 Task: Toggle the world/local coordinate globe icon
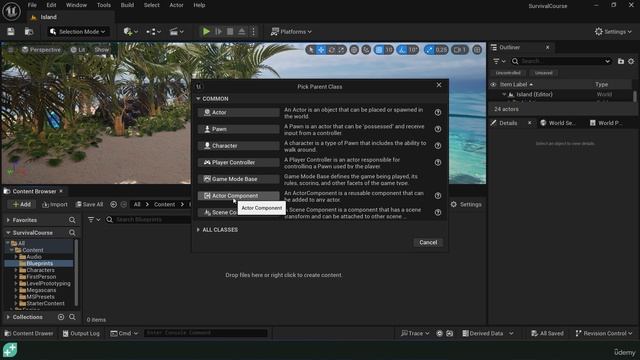click(x=354, y=50)
